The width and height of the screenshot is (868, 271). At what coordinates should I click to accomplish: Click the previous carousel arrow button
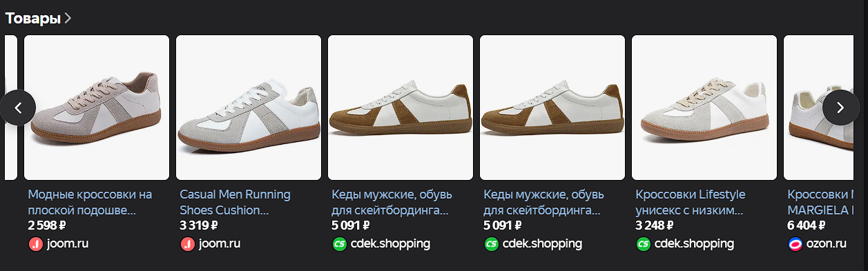(x=18, y=108)
